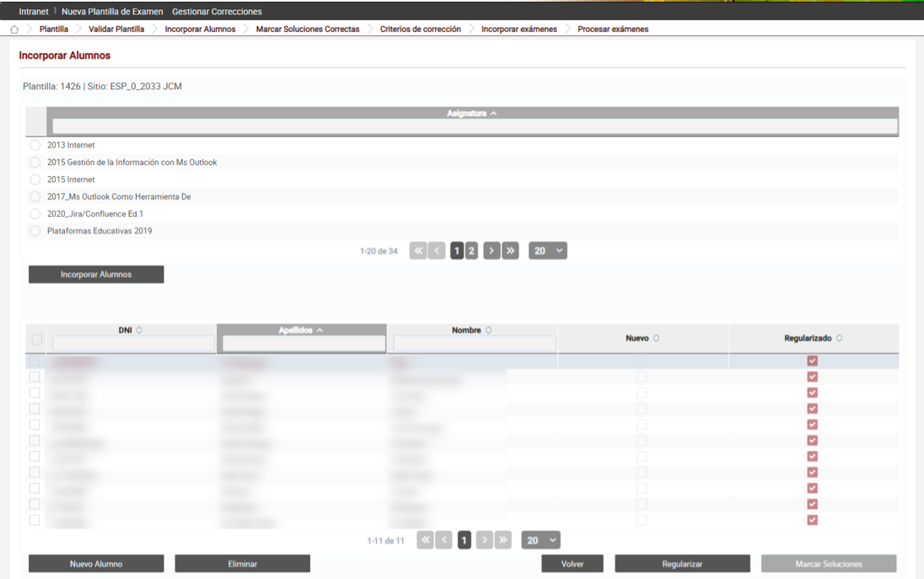Sort by Regularizado column icon
This screenshot has height=579, width=924.
tap(839, 338)
